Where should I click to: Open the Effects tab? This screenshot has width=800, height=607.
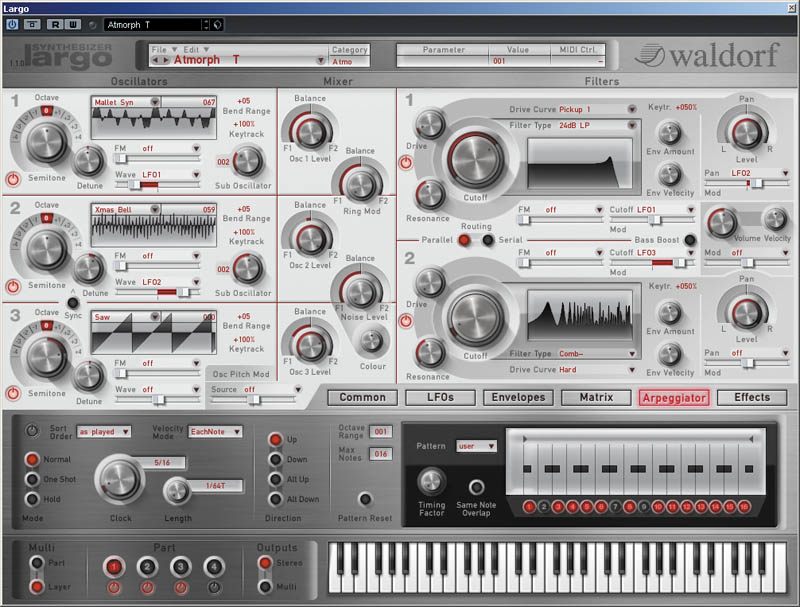(x=752, y=397)
